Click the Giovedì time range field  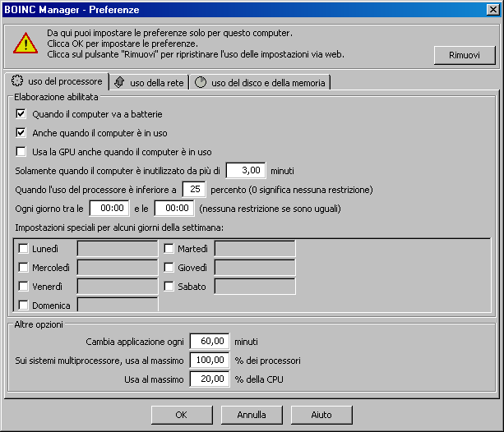[x=255, y=267]
